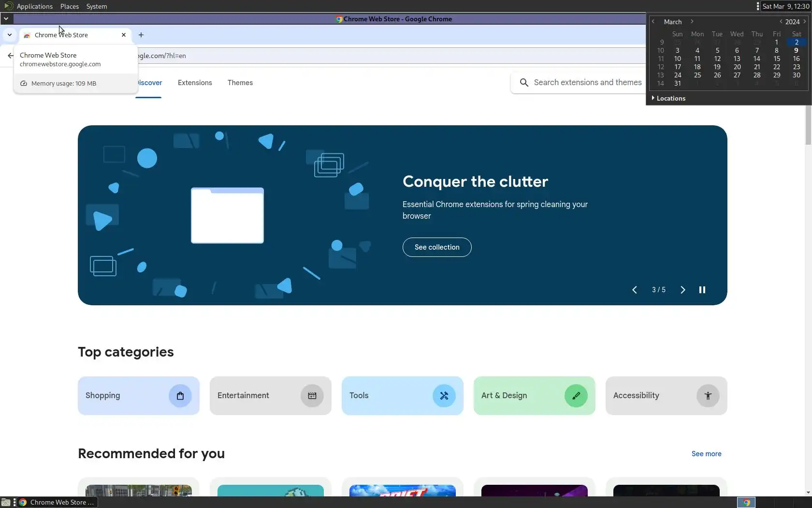Go to previous month in calendar
This screenshot has height=508, width=812.
click(653, 22)
